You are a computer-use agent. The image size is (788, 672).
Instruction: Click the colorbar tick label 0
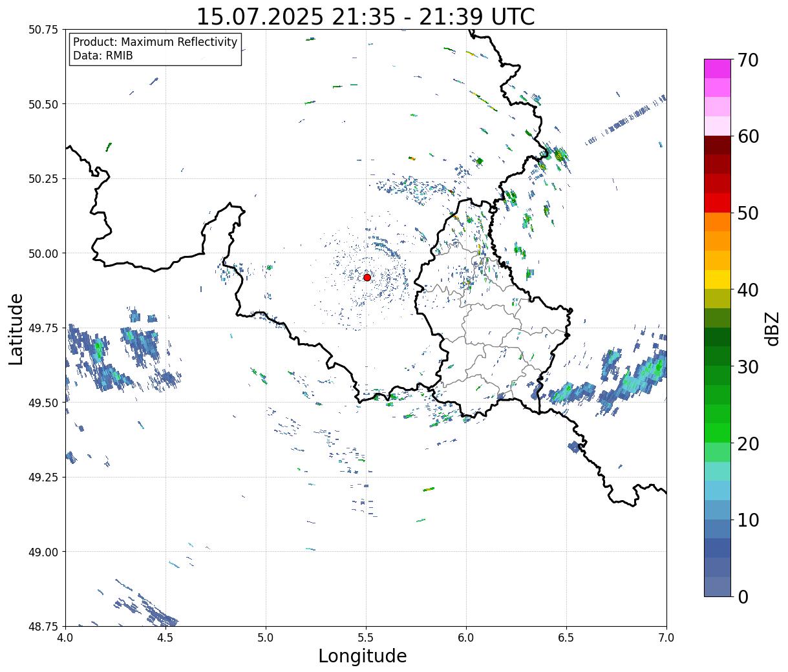tap(742, 597)
